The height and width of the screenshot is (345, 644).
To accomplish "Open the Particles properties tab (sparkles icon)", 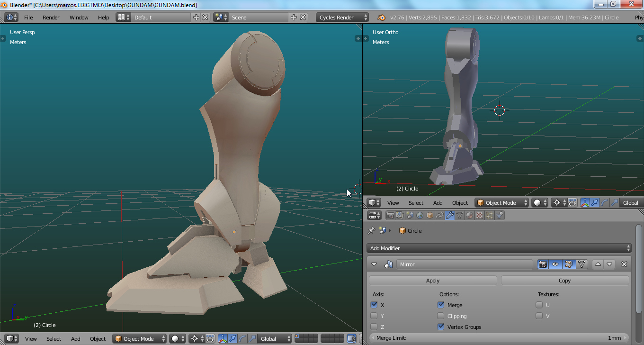I will tap(490, 216).
